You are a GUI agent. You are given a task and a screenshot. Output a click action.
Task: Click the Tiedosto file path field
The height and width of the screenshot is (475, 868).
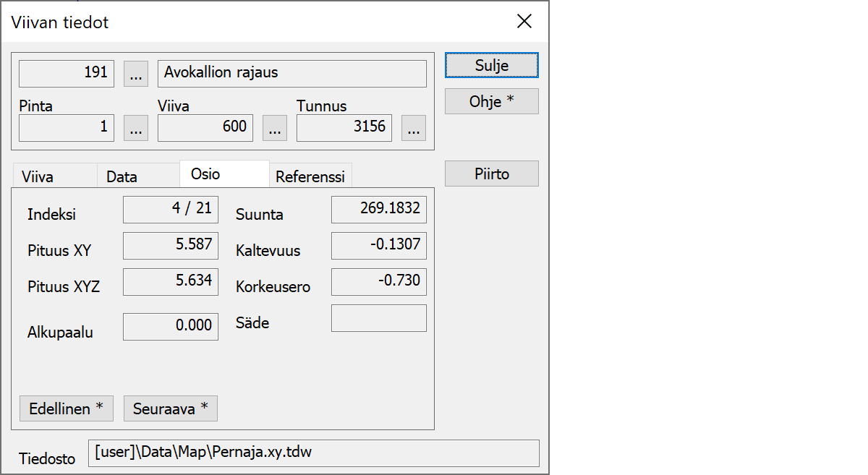[313, 453]
